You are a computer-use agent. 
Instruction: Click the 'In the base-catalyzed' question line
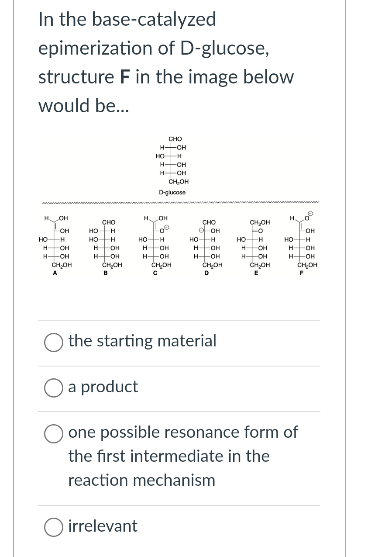pyautogui.click(x=127, y=20)
